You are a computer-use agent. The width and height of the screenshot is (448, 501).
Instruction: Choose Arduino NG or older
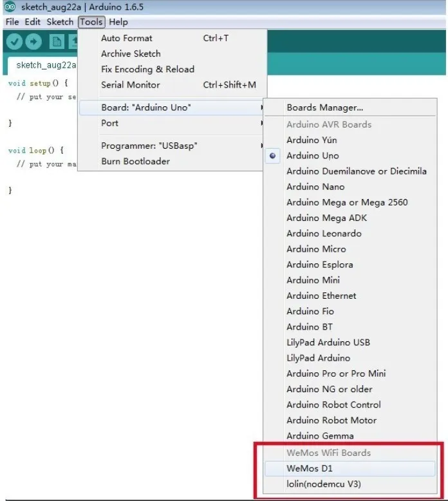(350, 389)
